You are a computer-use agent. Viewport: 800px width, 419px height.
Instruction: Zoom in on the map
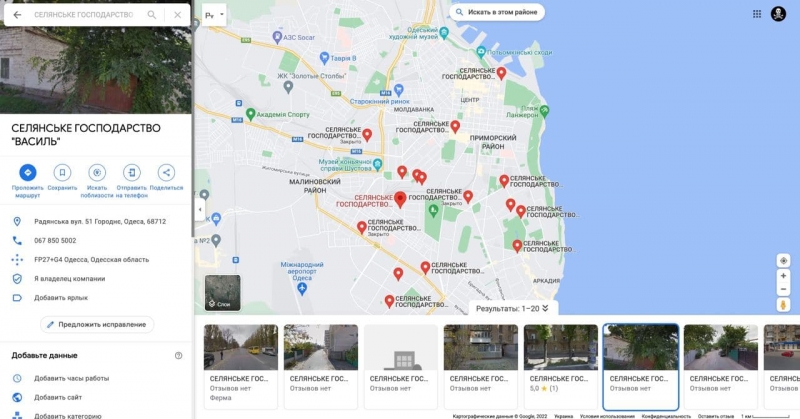[783, 276]
